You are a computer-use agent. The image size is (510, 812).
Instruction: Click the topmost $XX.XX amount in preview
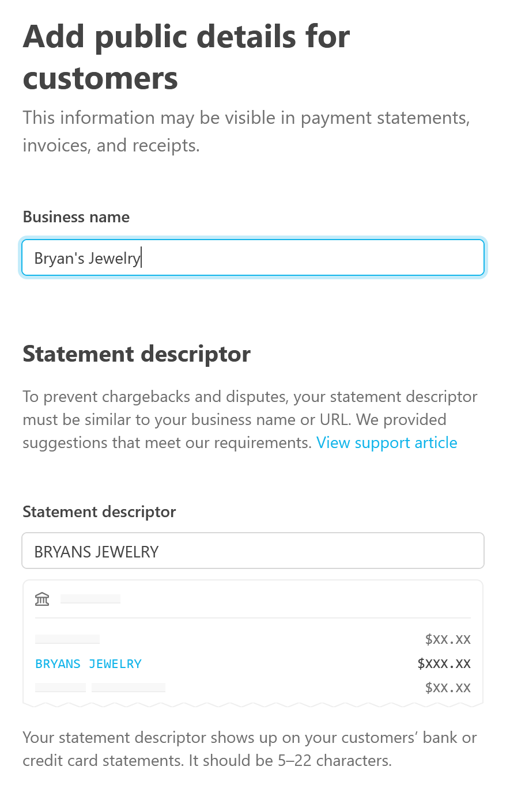point(448,639)
